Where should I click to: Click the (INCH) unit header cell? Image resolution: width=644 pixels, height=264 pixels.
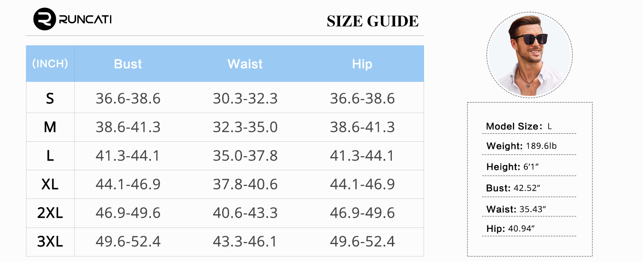point(50,64)
